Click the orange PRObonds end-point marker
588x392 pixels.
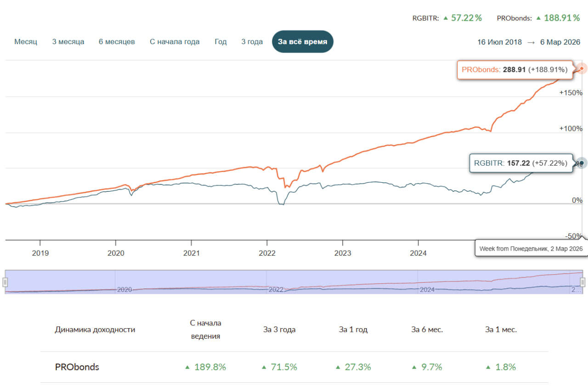coord(582,69)
